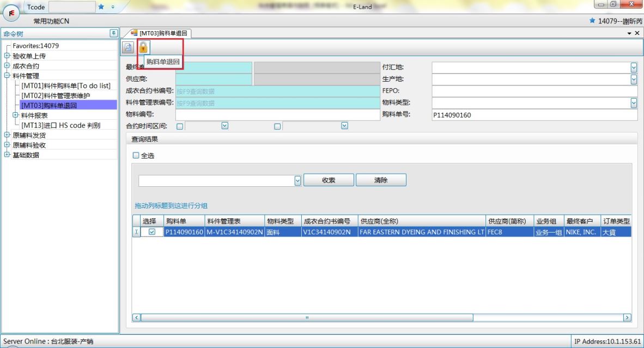Screen dimensions: 644x348
Task: Click the 购料单号 input field
Action: 534,115
